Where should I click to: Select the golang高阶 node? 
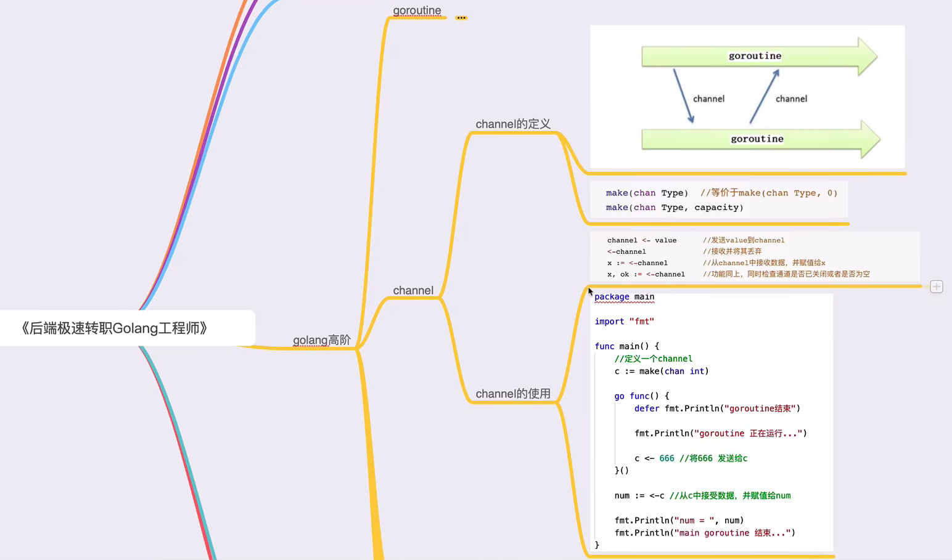click(x=321, y=340)
